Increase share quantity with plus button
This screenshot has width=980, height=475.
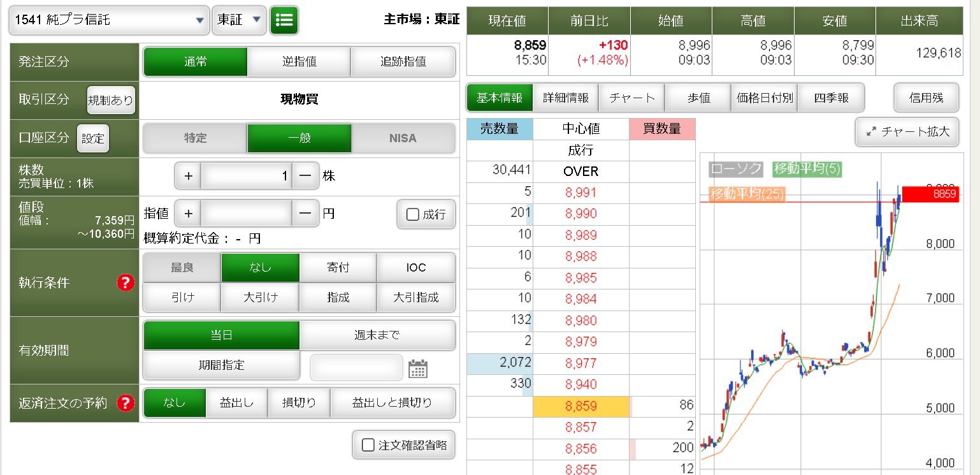pyautogui.click(x=188, y=176)
